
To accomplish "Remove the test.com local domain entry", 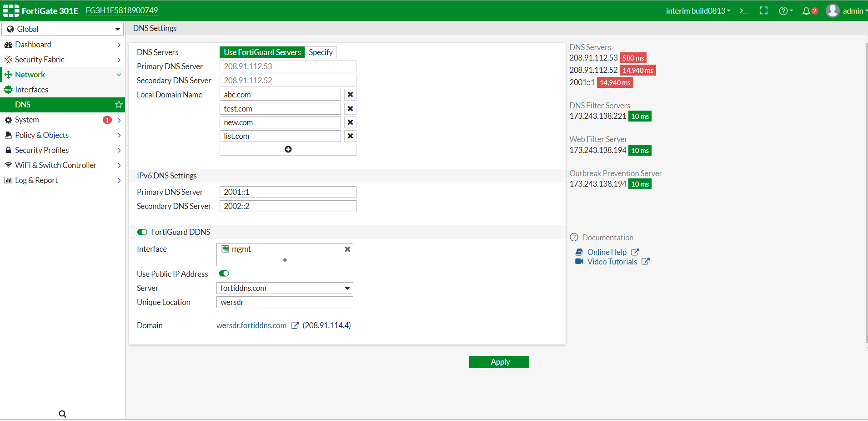I will tap(350, 109).
